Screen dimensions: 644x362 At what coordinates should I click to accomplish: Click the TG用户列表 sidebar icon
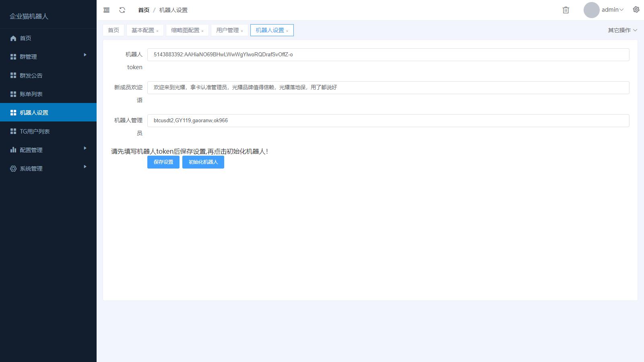[13, 132]
